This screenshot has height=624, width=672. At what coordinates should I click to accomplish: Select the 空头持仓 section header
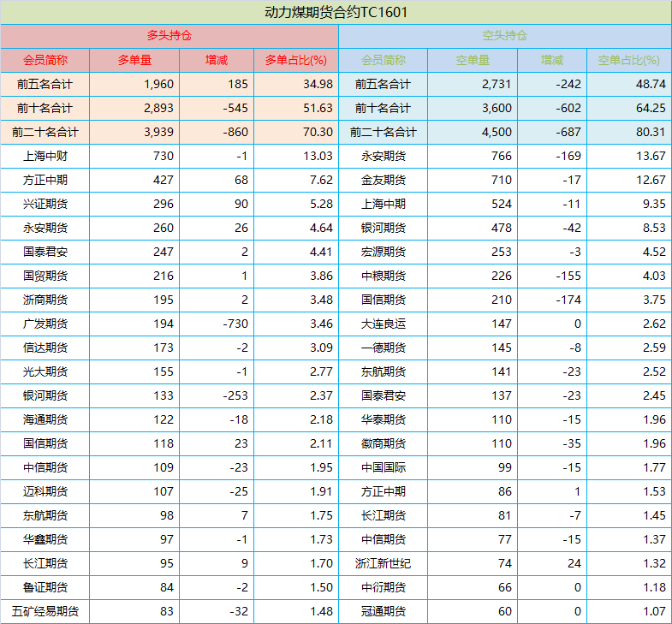click(505, 36)
